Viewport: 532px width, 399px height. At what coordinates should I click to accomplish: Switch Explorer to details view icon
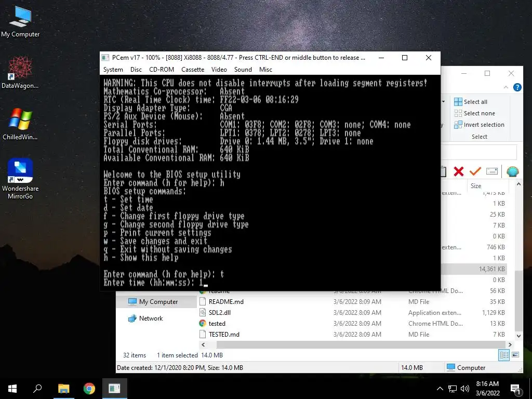(504, 355)
